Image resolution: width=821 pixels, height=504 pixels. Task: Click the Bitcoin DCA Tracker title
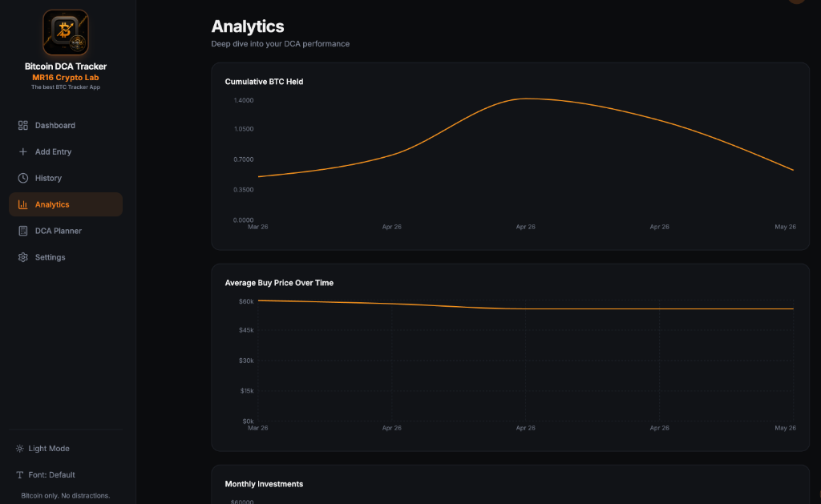point(66,67)
